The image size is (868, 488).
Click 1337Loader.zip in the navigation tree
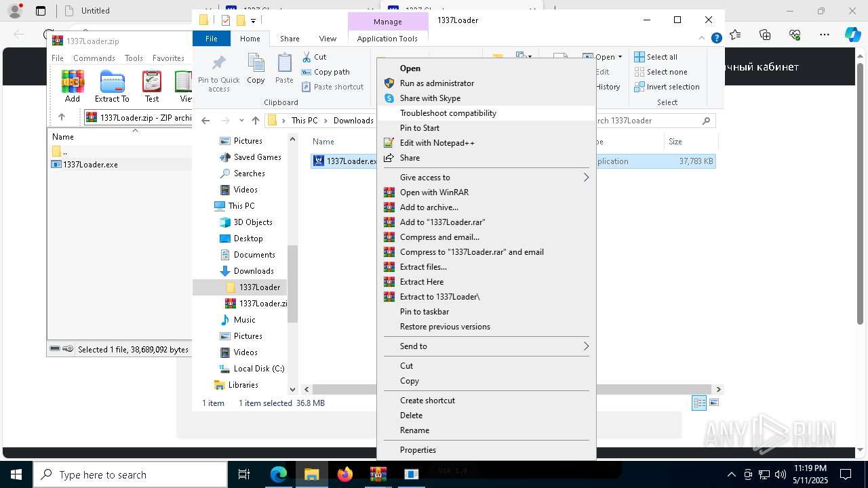point(256,304)
